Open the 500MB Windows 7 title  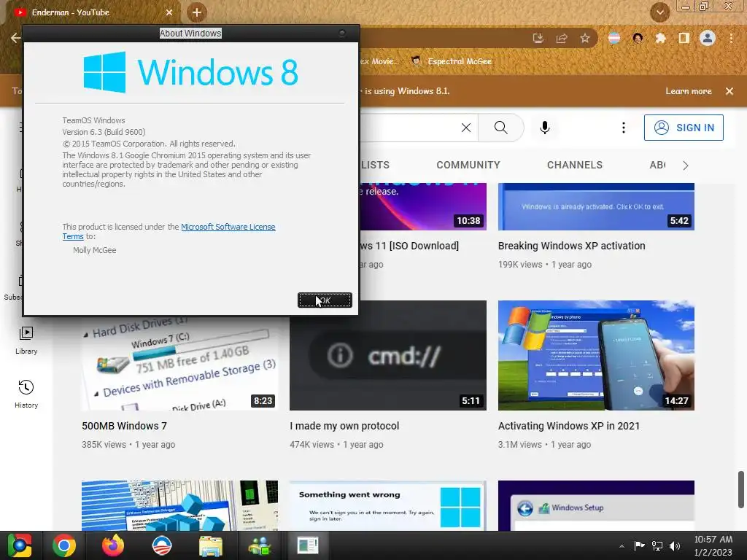pyautogui.click(x=124, y=426)
